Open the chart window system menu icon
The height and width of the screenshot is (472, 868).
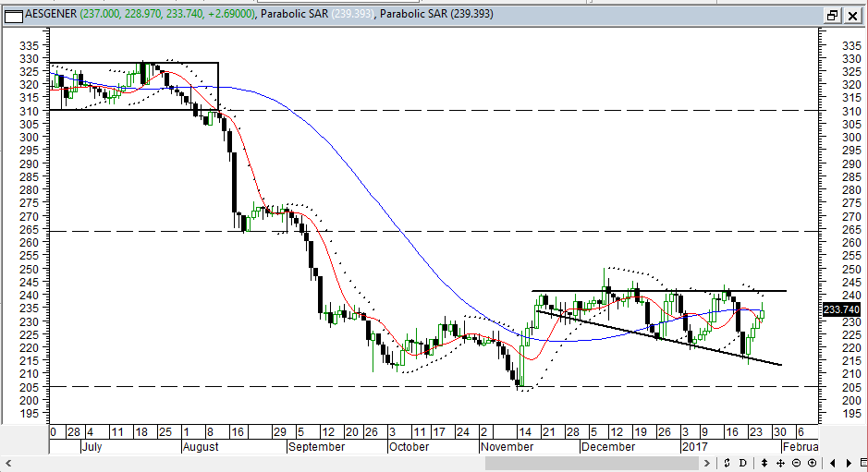point(14,16)
